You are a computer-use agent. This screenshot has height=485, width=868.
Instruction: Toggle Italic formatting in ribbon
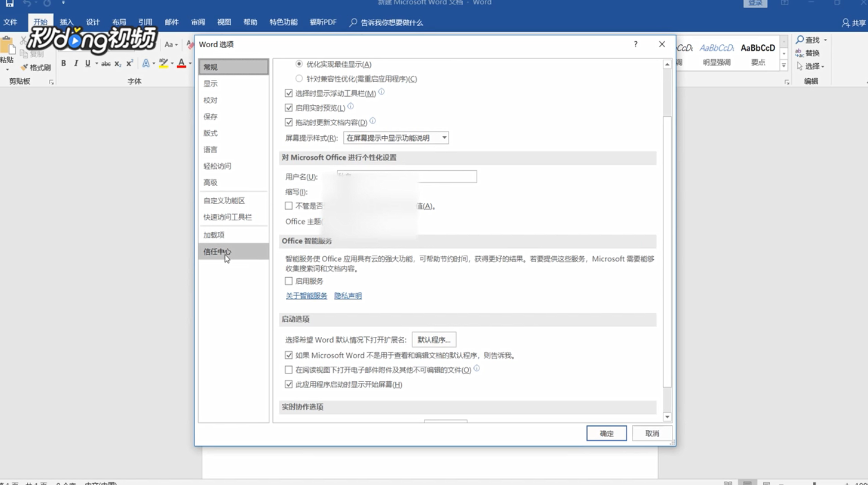76,64
